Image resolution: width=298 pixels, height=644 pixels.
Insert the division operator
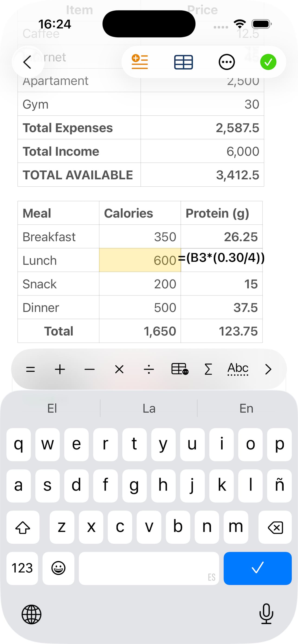[x=149, y=369]
